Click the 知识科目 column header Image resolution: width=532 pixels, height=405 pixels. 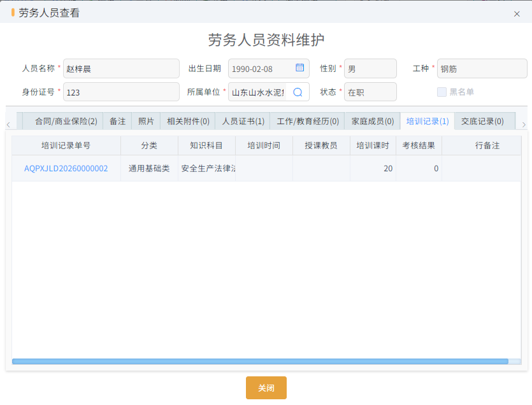[x=206, y=146]
